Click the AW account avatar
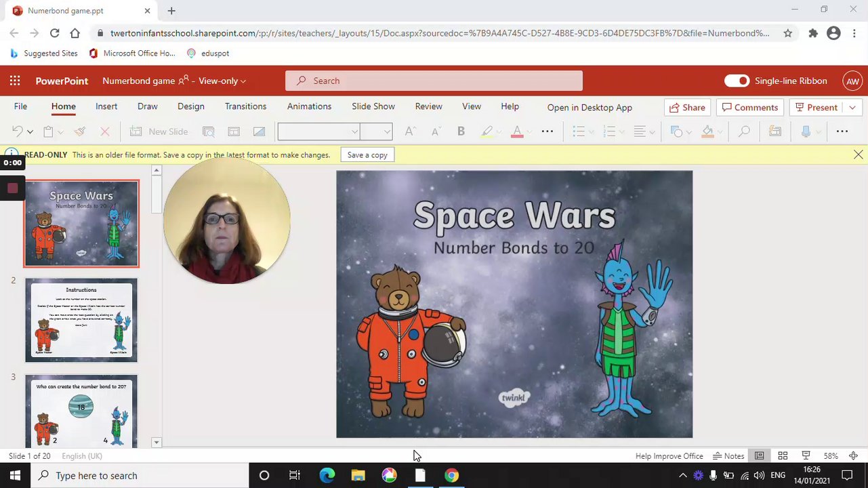 pos(852,81)
